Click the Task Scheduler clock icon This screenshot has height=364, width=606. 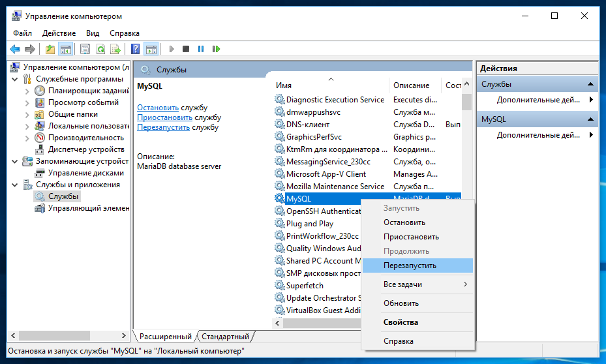(x=39, y=91)
